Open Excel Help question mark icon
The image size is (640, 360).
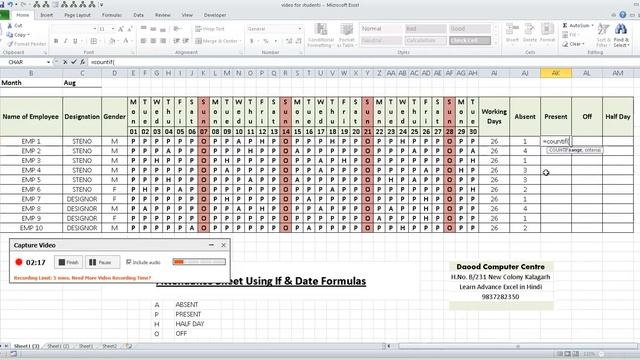click(622, 15)
